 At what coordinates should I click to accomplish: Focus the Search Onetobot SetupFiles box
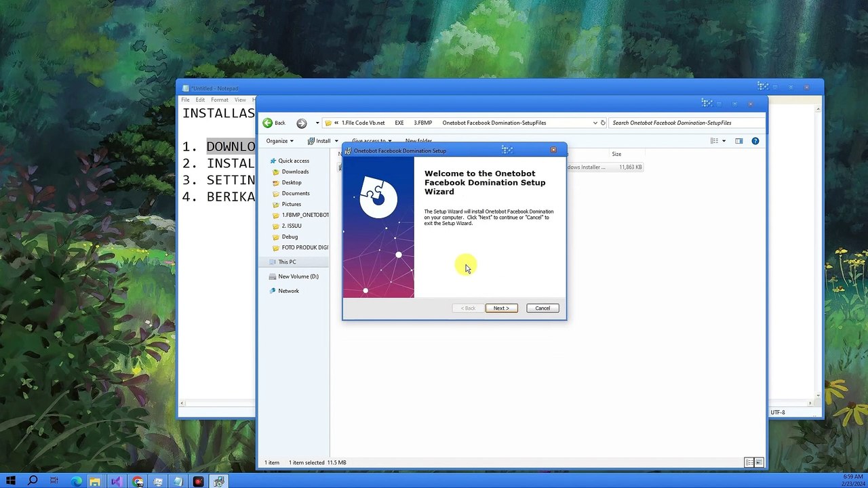686,123
